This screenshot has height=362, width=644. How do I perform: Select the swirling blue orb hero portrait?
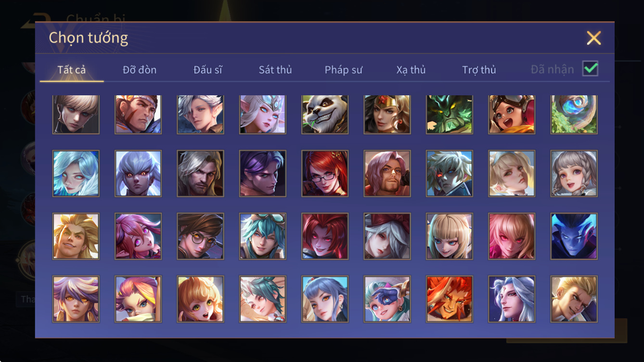(x=574, y=115)
